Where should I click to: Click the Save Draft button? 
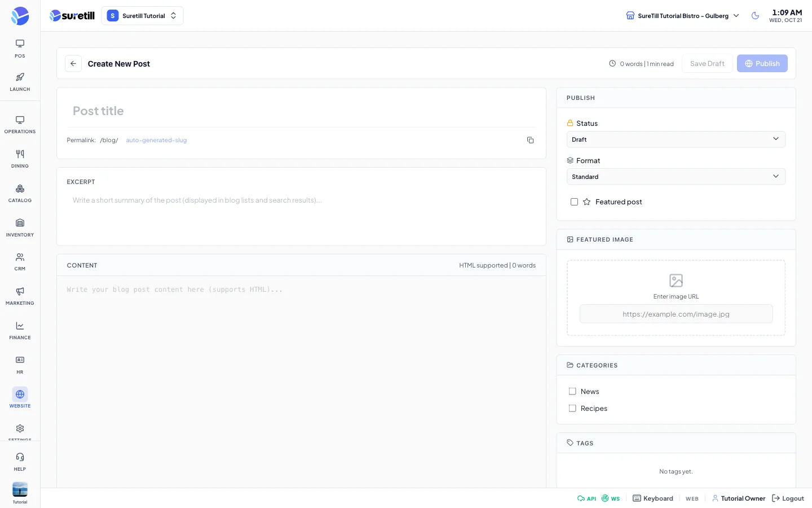click(707, 64)
